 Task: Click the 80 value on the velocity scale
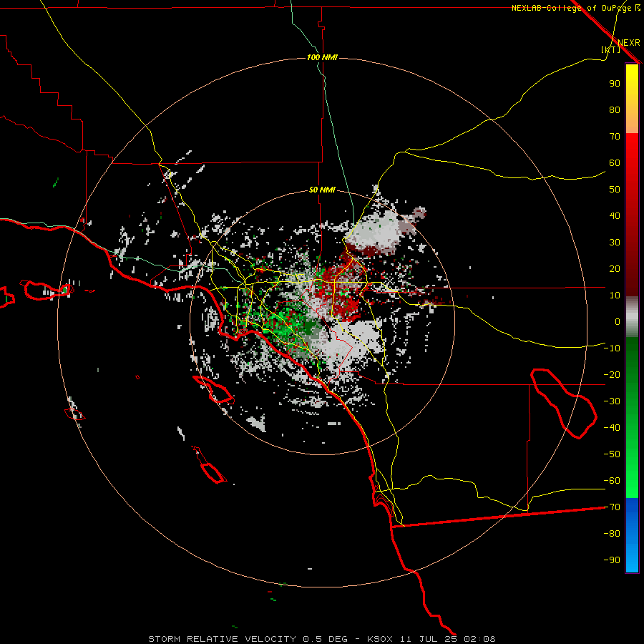coord(615,109)
